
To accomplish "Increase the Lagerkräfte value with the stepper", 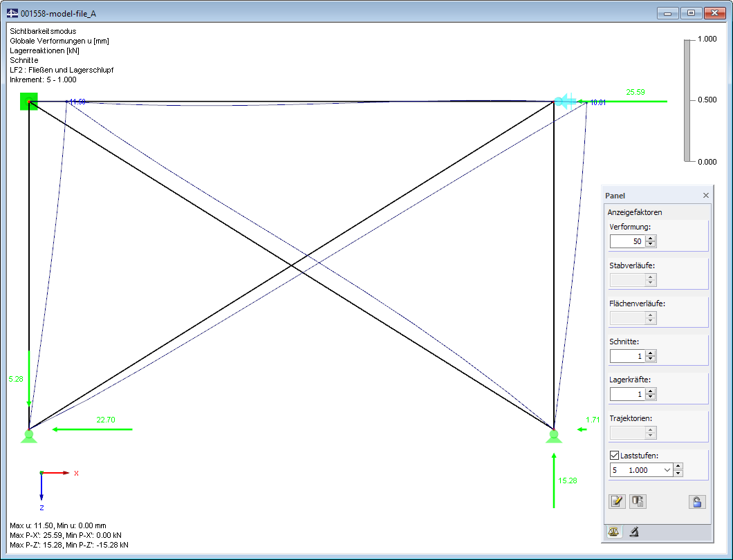I will point(651,391).
